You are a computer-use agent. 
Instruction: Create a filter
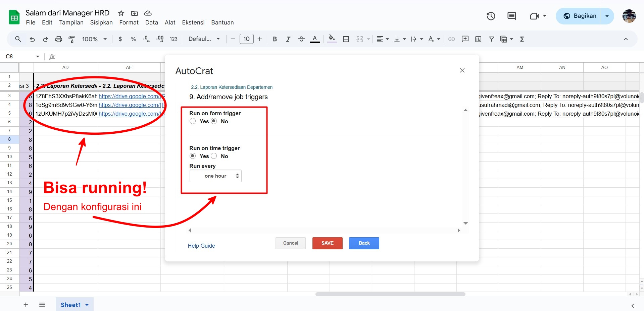point(491,39)
